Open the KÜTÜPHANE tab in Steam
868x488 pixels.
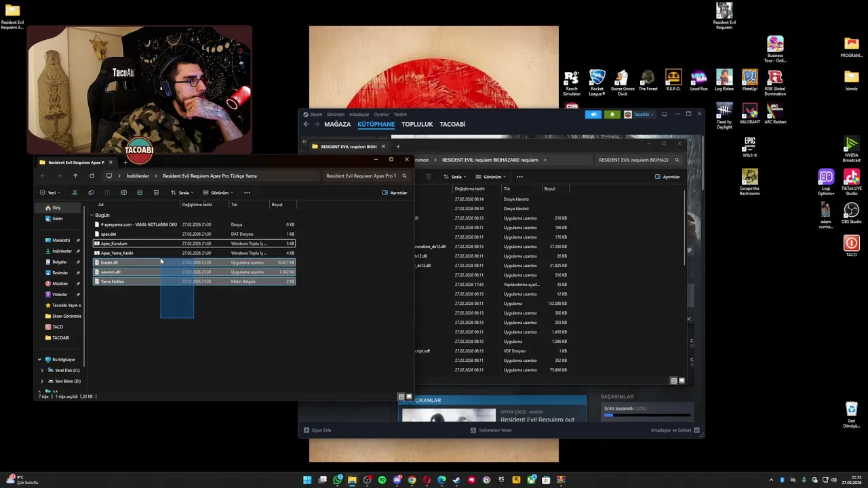pyautogui.click(x=376, y=124)
